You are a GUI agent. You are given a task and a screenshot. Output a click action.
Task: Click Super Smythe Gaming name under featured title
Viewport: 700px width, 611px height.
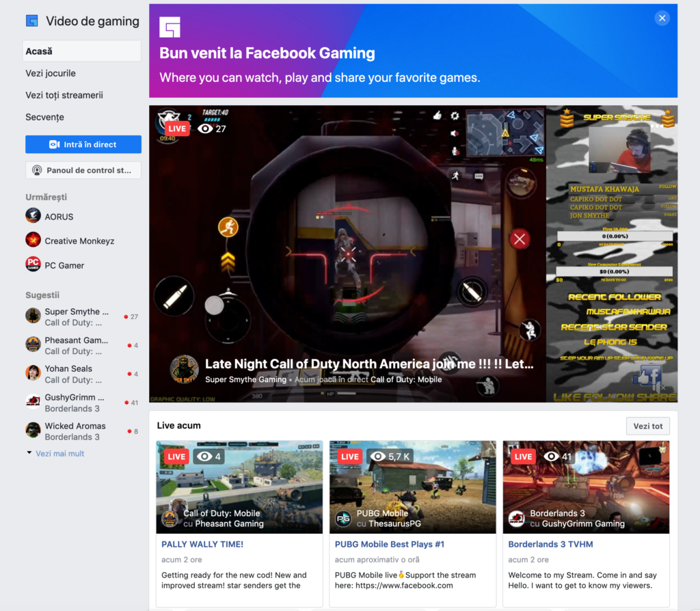245,379
